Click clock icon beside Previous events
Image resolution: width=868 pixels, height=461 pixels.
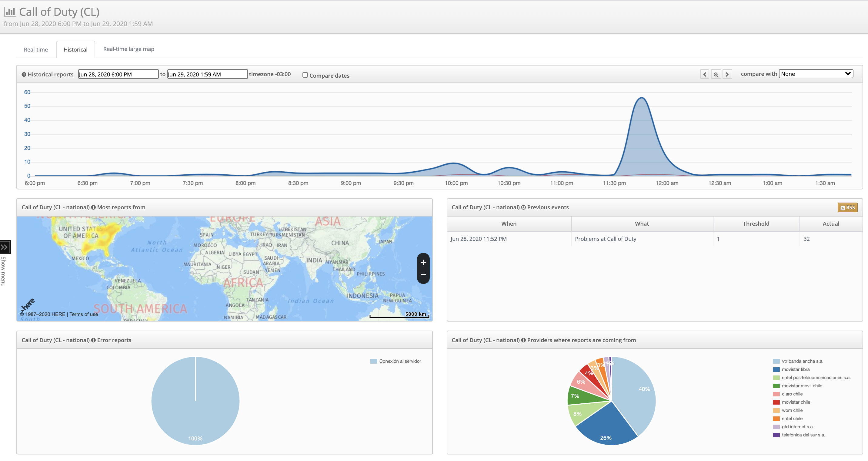click(523, 207)
